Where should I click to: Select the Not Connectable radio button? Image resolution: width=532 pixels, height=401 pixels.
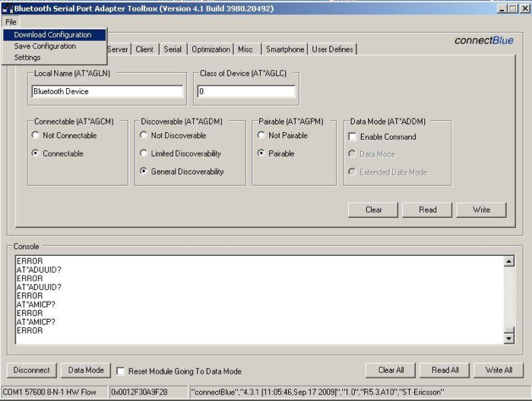(65, 135)
